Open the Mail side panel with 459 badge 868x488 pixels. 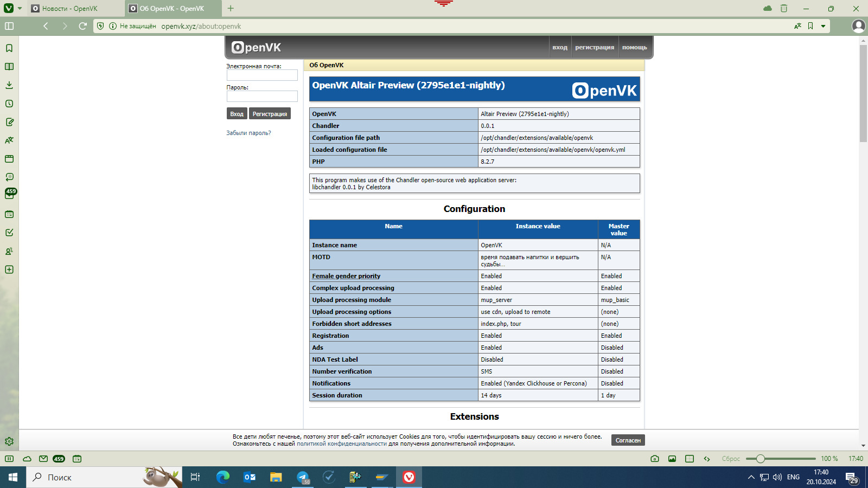click(10, 194)
